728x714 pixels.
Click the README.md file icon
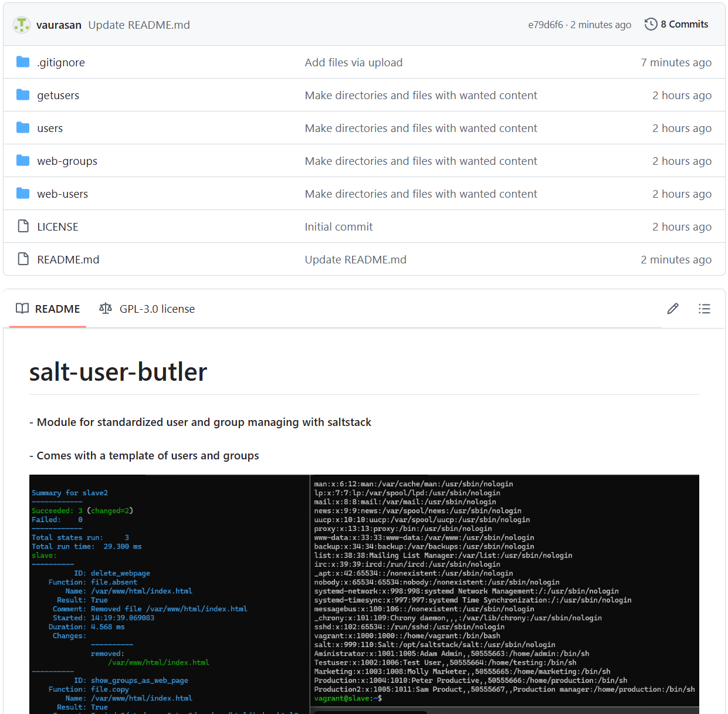click(x=23, y=259)
